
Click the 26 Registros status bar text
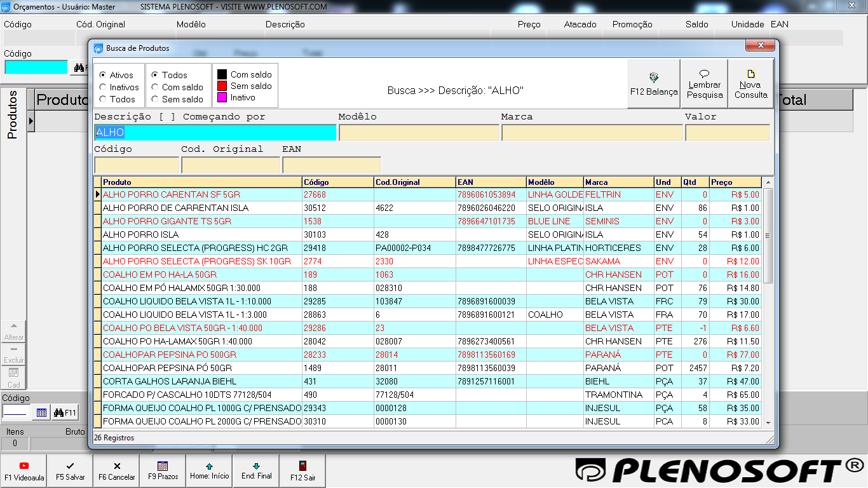coord(114,438)
